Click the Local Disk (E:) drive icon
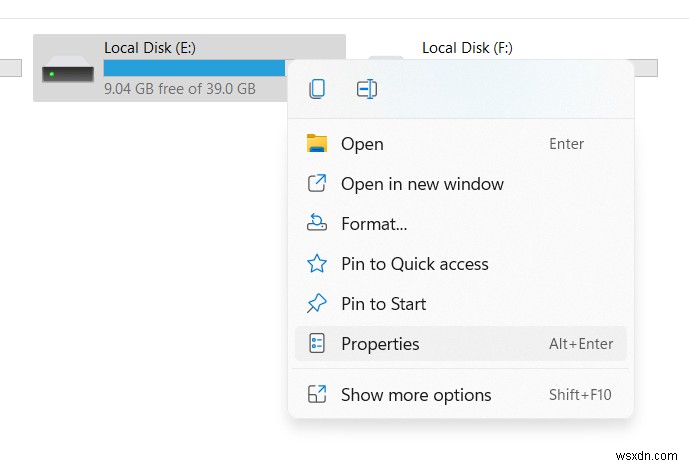The image size is (689, 466). pos(68,72)
